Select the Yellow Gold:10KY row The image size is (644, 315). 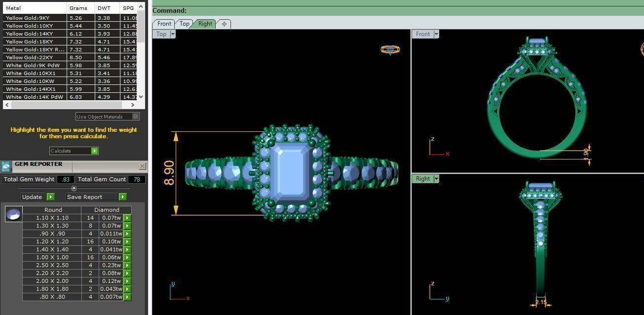point(70,26)
